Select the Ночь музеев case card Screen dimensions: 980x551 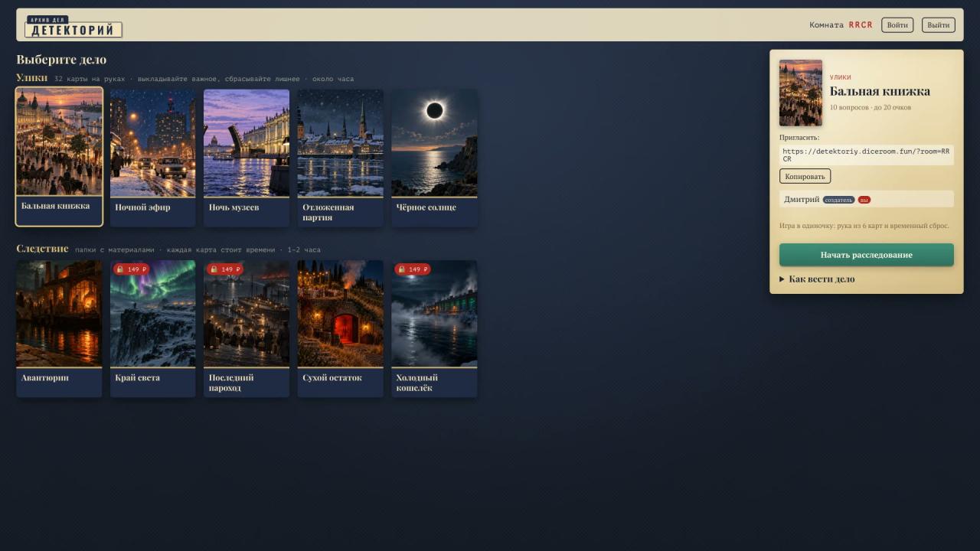tap(247, 158)
